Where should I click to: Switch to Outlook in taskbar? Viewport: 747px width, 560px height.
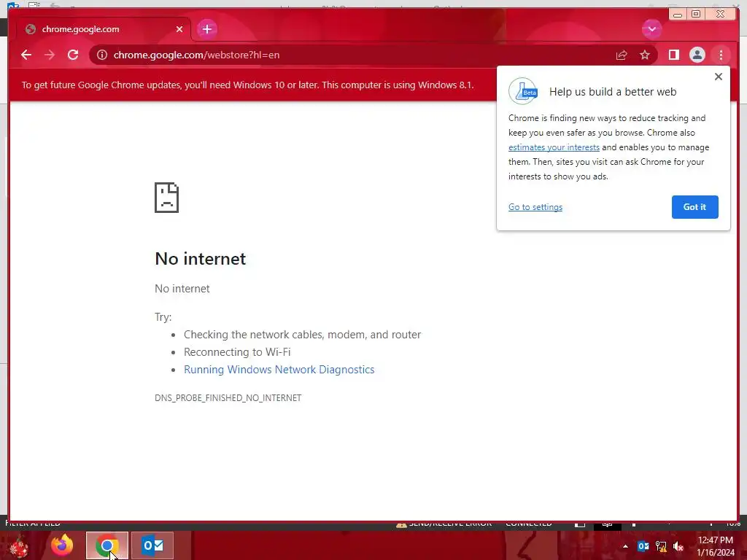point(152,545)
